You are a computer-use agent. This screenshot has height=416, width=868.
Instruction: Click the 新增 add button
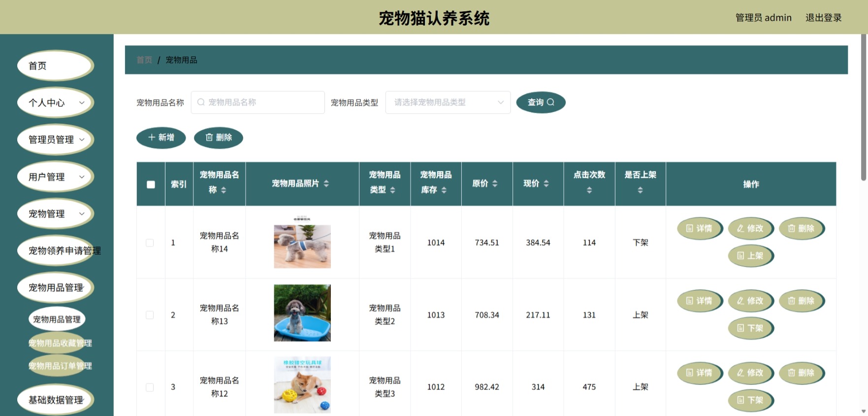click(161, 138)
